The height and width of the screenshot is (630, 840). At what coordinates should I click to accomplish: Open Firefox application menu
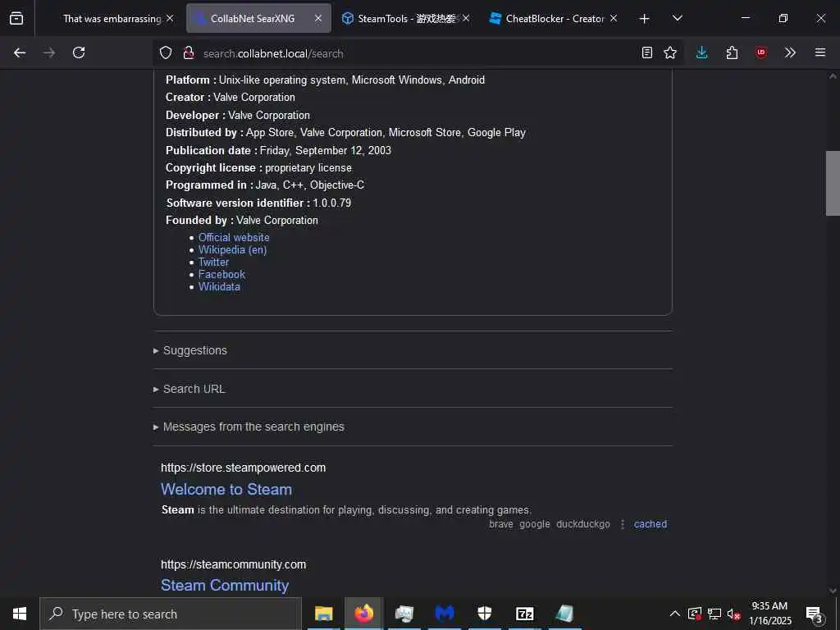click(x=820, y=52)
